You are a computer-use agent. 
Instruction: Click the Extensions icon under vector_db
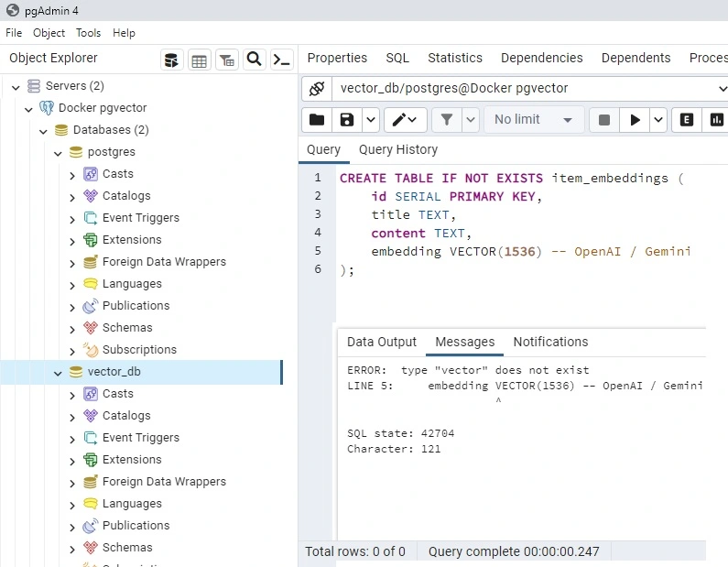pyautogui.click(x=91, y=460)
